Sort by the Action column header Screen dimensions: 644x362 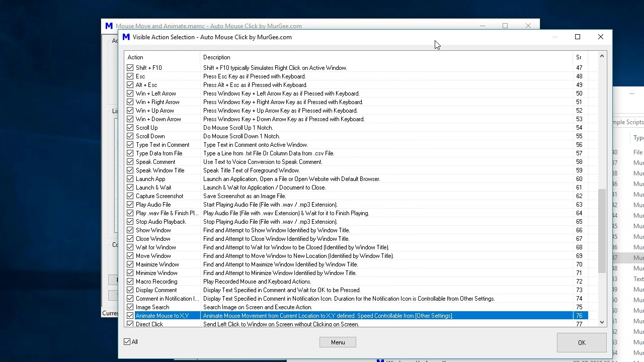[162, 57]
